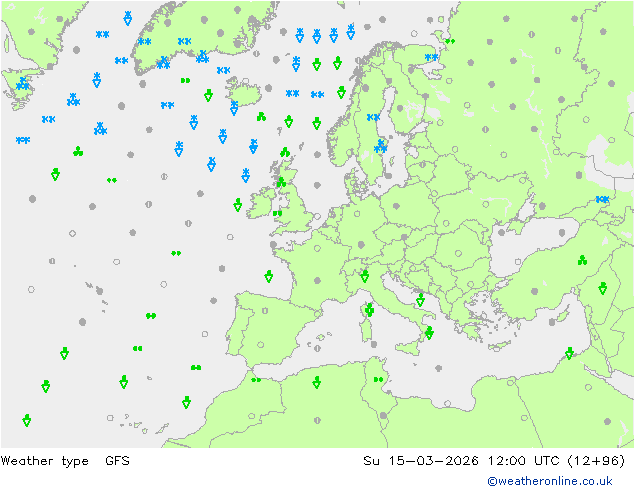The width and height of the screenshot is (634, 490).
Task: Select the green rain icon north of Scotland
Action: point(285,152)
